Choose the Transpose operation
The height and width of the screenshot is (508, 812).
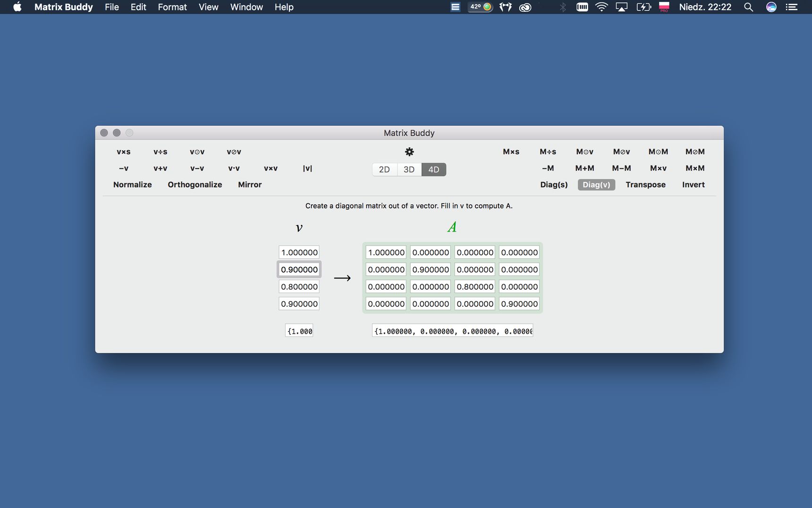point(646,185)
